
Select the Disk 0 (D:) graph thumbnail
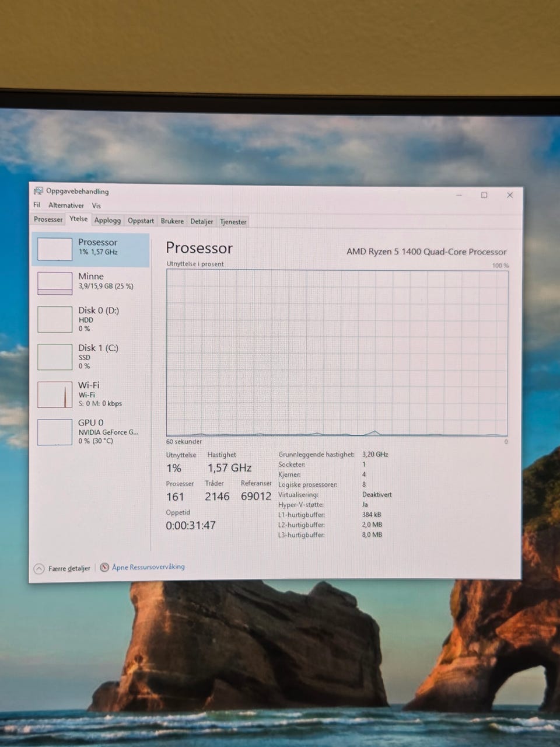[x=54, y=320]
